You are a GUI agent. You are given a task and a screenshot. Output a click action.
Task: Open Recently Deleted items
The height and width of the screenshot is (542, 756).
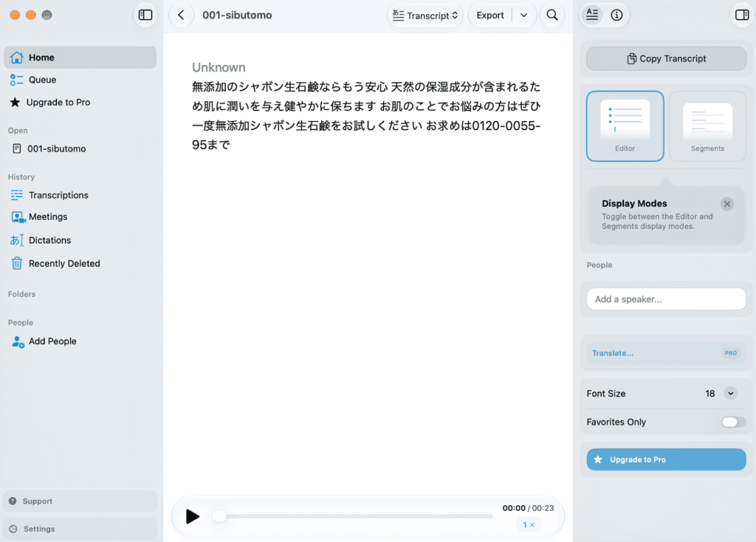click(80, 264)
